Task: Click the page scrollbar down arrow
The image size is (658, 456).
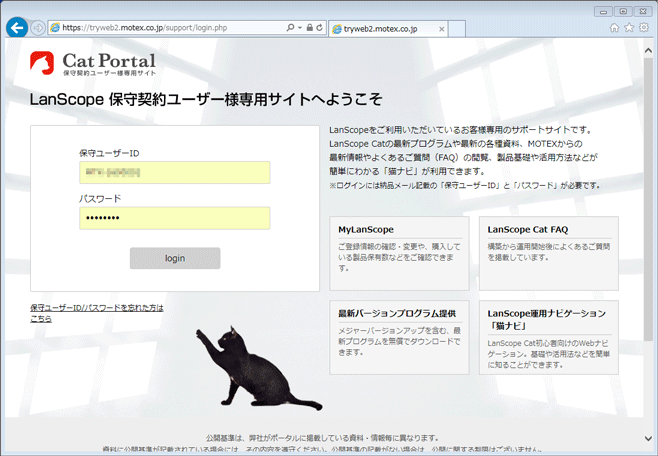Action: 648,438
